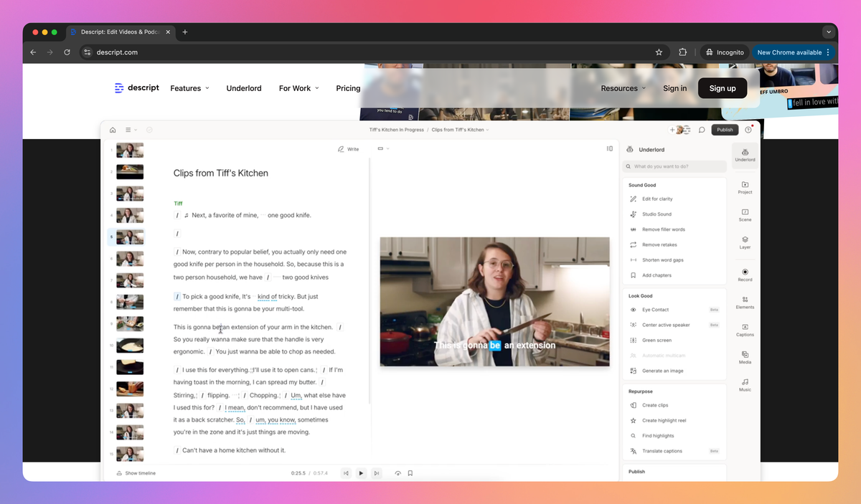Click the playback speed gauge icon
Image resolution: width=861 pixels, height=504 pixels.
(397, 473)
